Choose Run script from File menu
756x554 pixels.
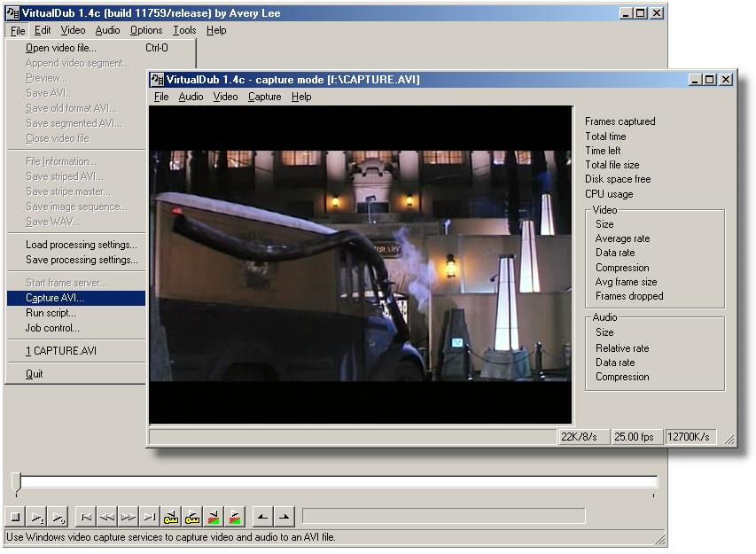pyautogui.click(x=76, y=313)
